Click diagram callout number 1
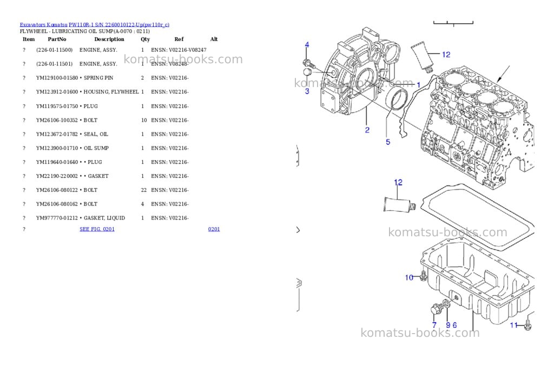Image resolution: width=554 pixels, height=392 pixels. tap(419, 85)
